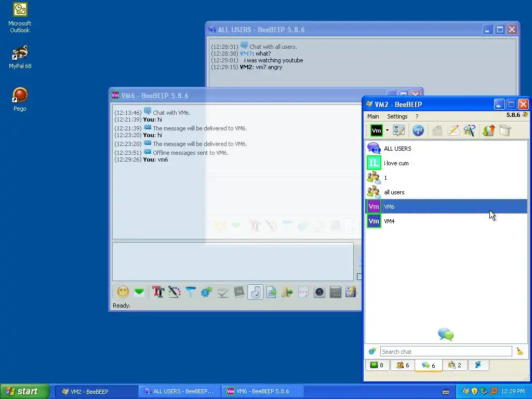Click the code tag page icon in VM6 toolbar
532x399 pixels.
click(x=303, y=292)
